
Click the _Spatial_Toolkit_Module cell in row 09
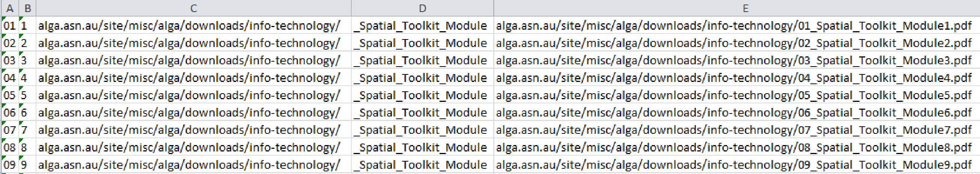tap(422, 165)
